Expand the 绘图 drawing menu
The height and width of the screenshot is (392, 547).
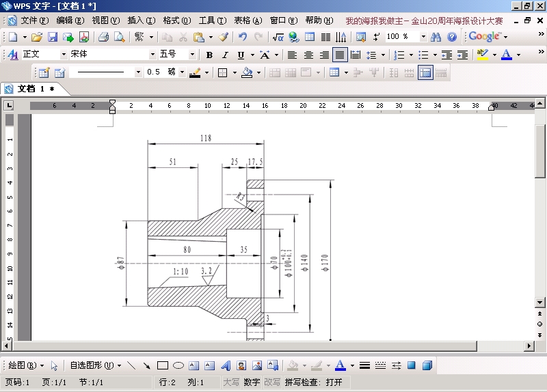26,365
